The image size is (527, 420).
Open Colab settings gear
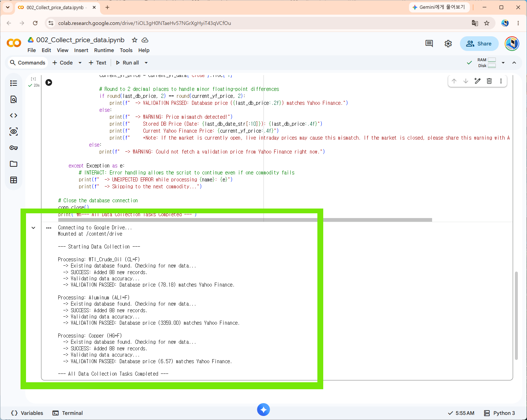(x=448, y=44)
